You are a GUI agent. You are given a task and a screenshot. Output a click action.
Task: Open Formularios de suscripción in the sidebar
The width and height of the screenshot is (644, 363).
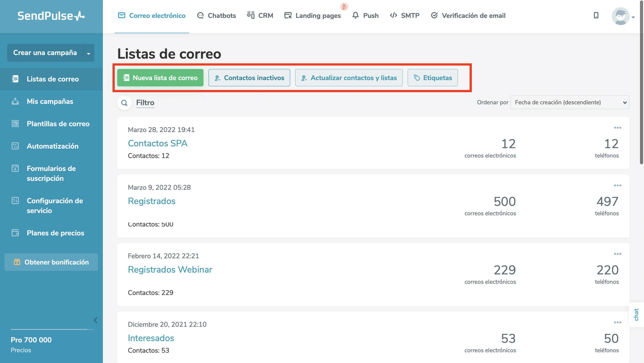coord(51,173)
